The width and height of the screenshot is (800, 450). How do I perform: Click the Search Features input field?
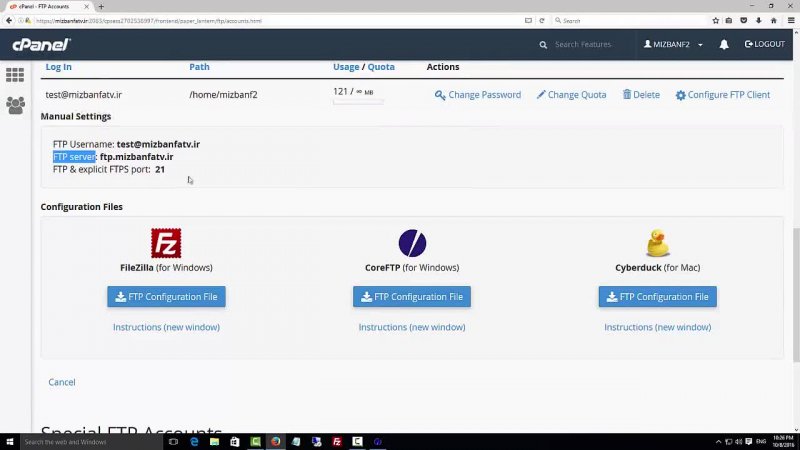pyautogui.click(x=590, y=45)
